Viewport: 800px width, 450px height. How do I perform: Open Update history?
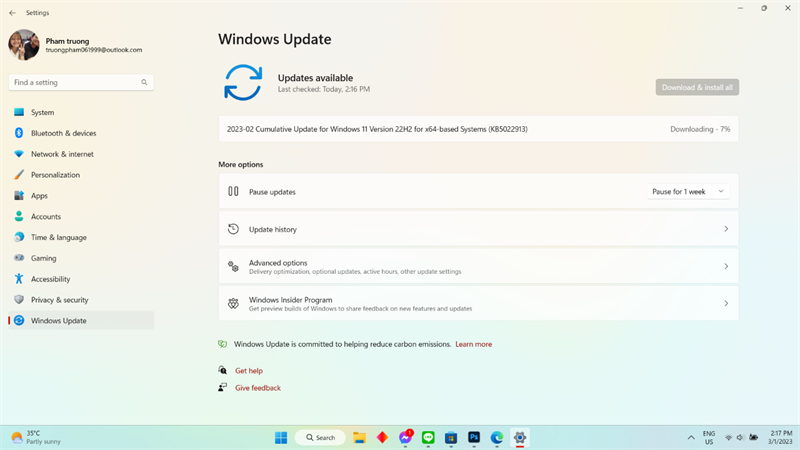click(479, 229)
